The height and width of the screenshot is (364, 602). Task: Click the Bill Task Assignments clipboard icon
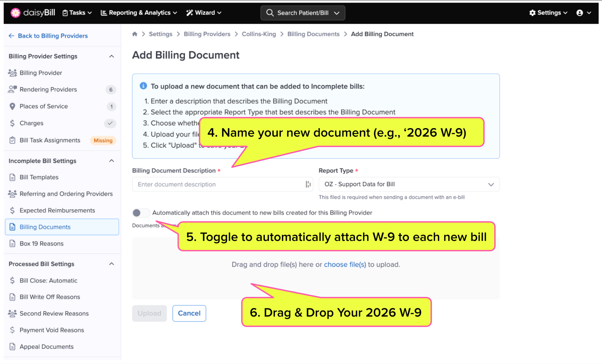(12, 140)
